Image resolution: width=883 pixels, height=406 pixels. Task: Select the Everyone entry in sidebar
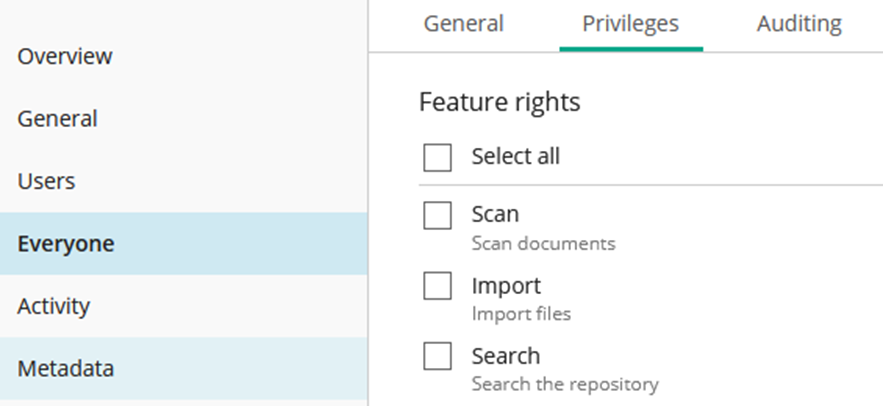click(x=184, y=244)
